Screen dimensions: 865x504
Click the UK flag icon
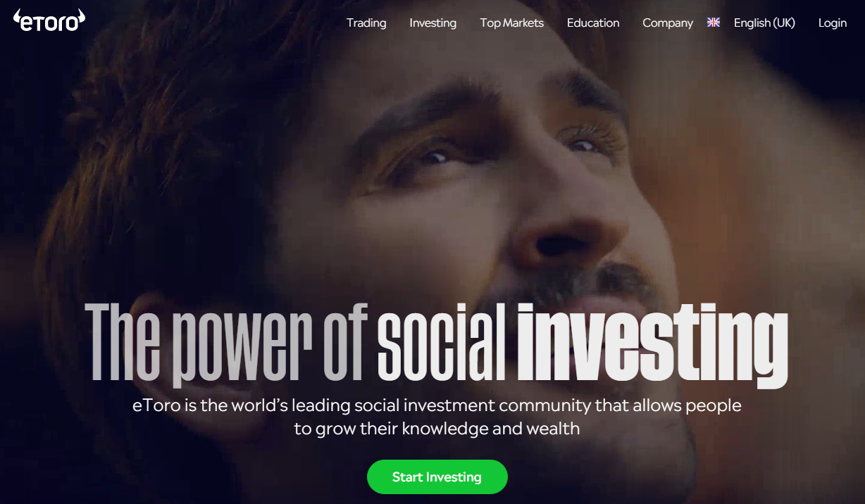coord(714,23)
